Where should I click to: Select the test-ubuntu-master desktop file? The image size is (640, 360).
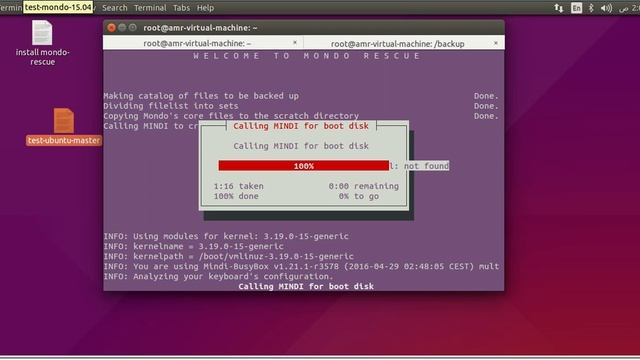point(64,127)
